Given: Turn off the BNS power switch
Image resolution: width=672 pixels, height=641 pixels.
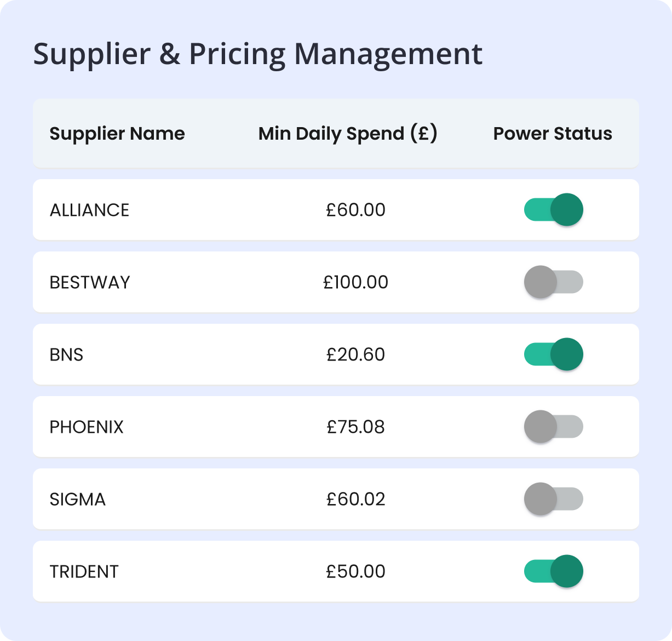Looking at the screenshot, I should pos(554,354).
